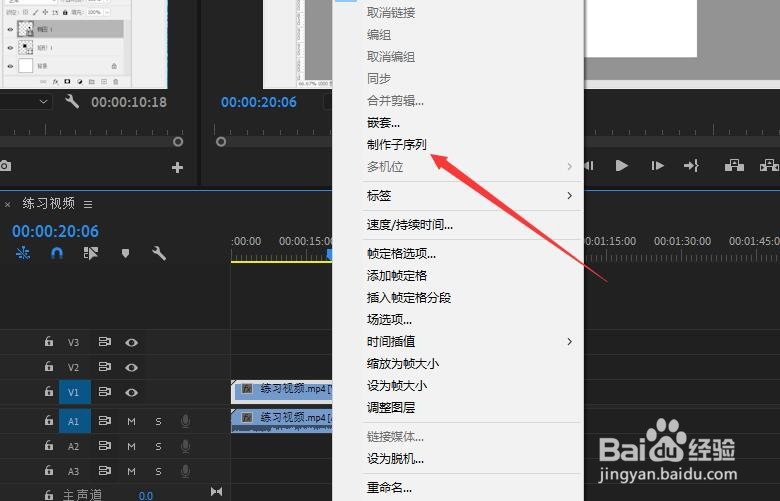Choose 制作子序列 from the context menu
This screenshot has width=780, height=501.
click(x=396, y=144)
